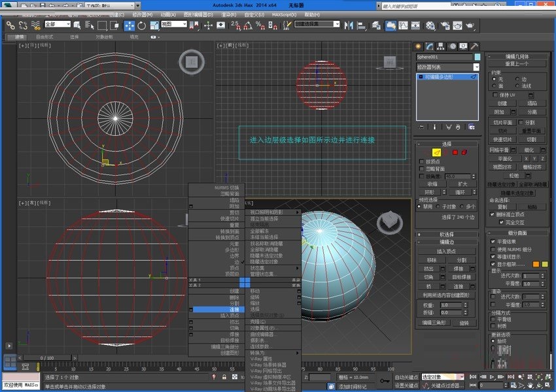556x392 pixels.
Task: Toggle the Percent Snap icon
Action: pyautogui.click(x=260, y=25)
